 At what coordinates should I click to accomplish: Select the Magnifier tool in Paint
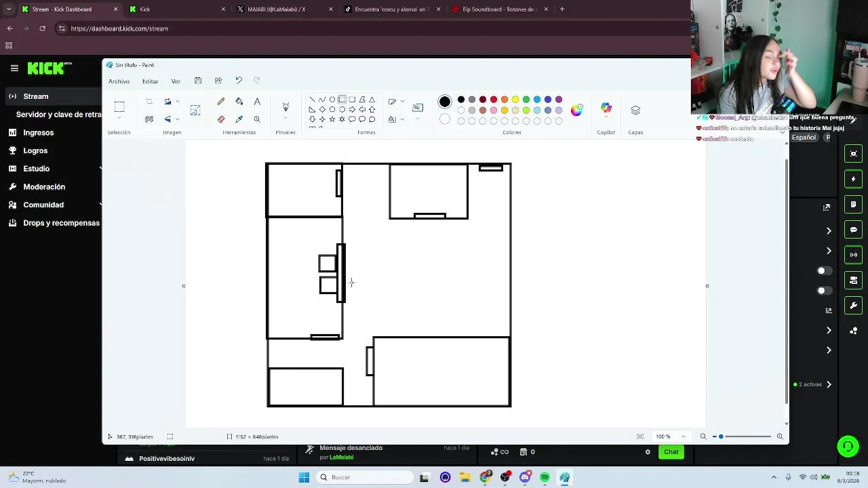pyautogui.click(x=257, y=119)
